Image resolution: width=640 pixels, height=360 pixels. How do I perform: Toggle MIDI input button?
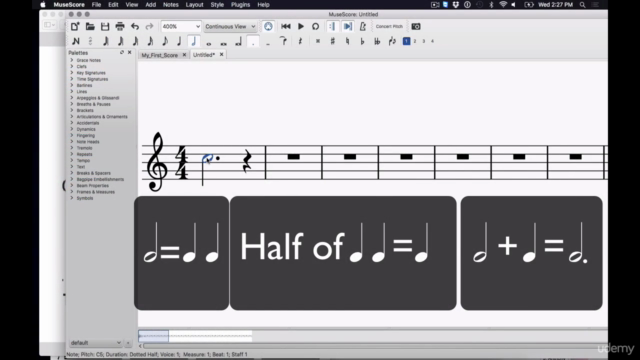pos(268,27)
